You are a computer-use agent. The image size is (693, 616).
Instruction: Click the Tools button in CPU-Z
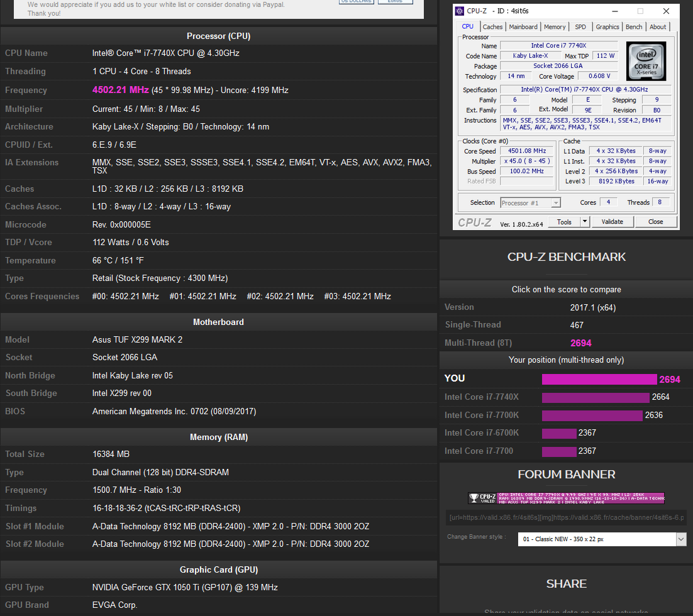click(564, 222)
